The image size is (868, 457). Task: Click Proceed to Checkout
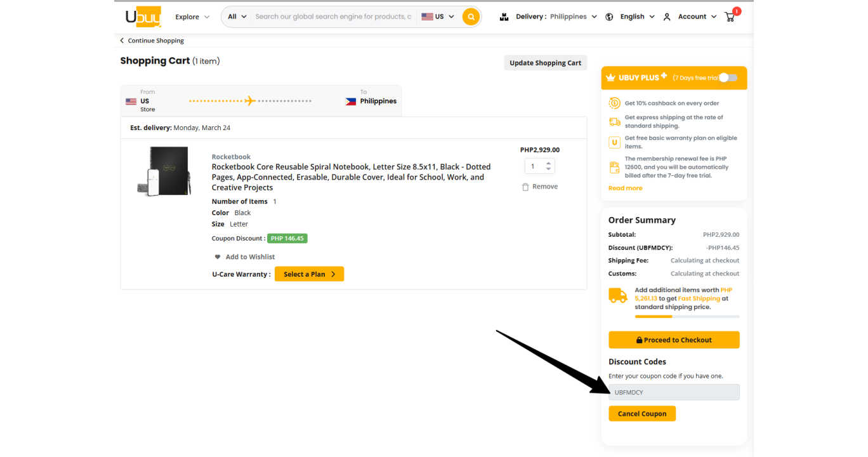(674, 340)
